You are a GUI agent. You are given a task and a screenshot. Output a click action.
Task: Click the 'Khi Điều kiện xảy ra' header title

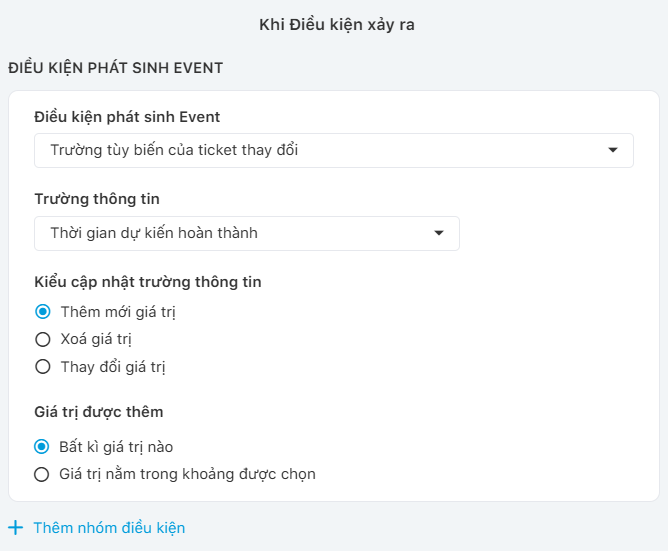coord(334,25)
